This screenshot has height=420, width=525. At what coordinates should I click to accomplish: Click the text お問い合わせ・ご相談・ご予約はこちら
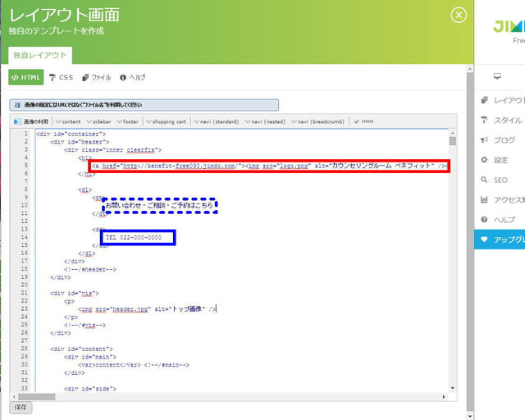click(x=159, y=205)
